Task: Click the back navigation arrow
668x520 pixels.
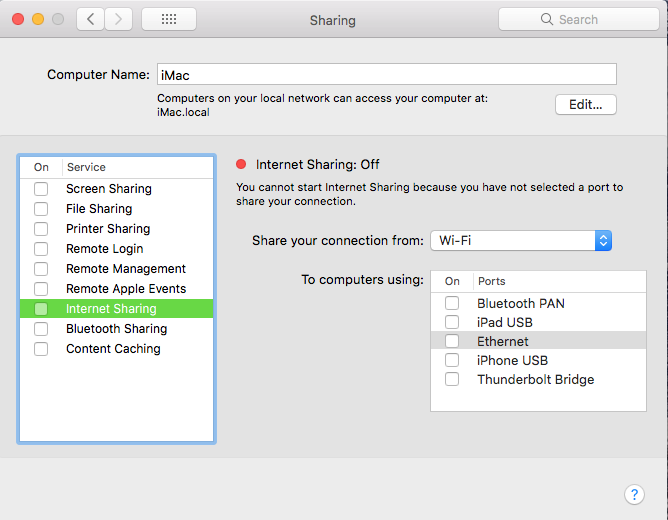Action: (x=91, y=19)
